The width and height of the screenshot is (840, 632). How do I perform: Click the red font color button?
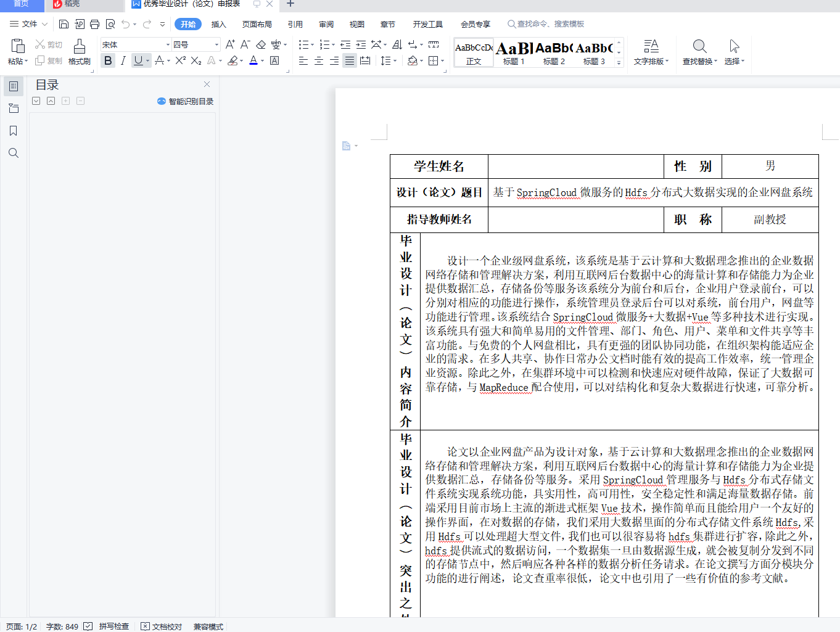click(x=253, y=60)
